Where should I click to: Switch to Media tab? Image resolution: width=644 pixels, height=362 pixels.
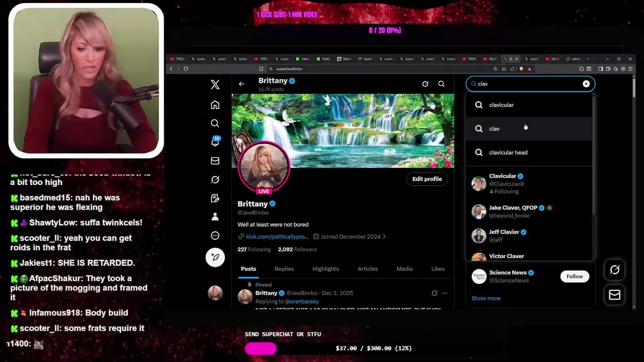[x=405, y=269]
